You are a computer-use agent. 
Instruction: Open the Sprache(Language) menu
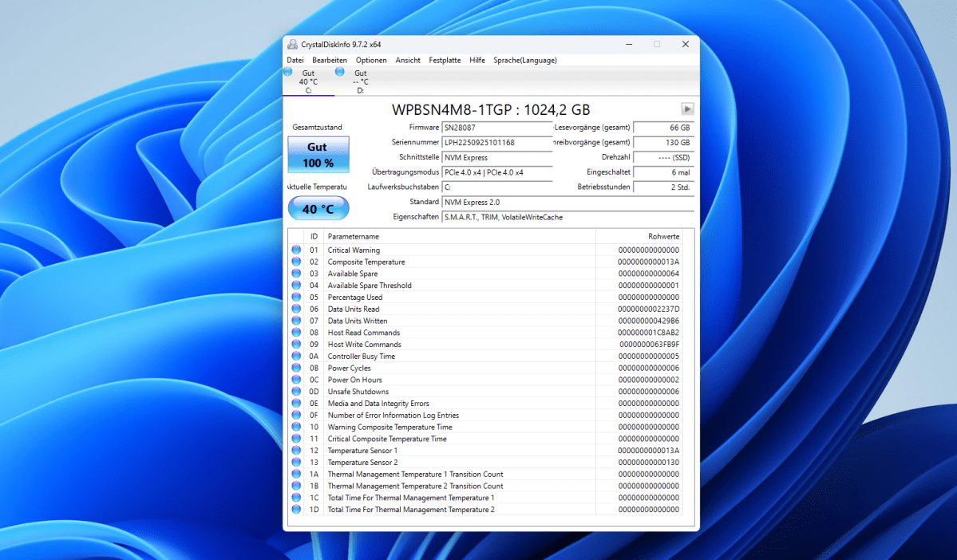click(524, 60)
